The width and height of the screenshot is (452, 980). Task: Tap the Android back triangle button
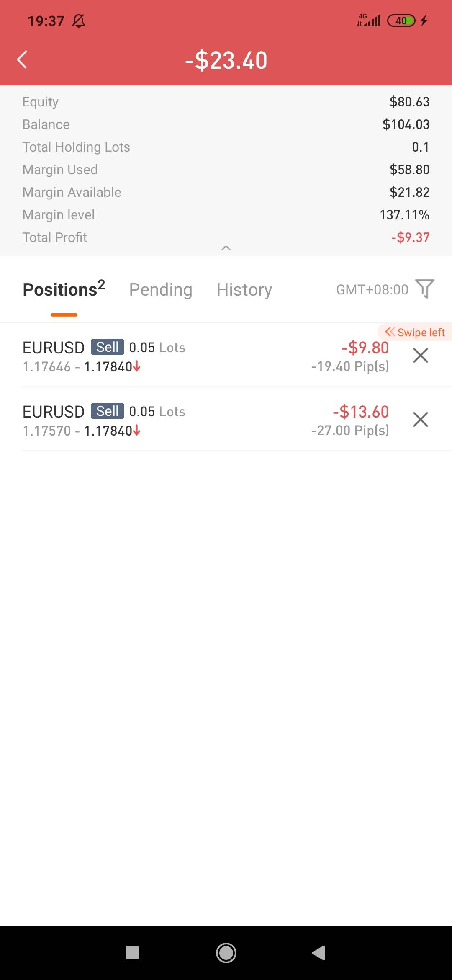point(318,953)
